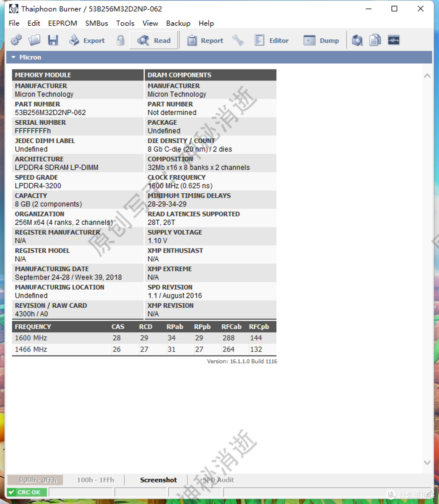
Task: Click the Read SPD button
Action: click(x=154, y=40)
